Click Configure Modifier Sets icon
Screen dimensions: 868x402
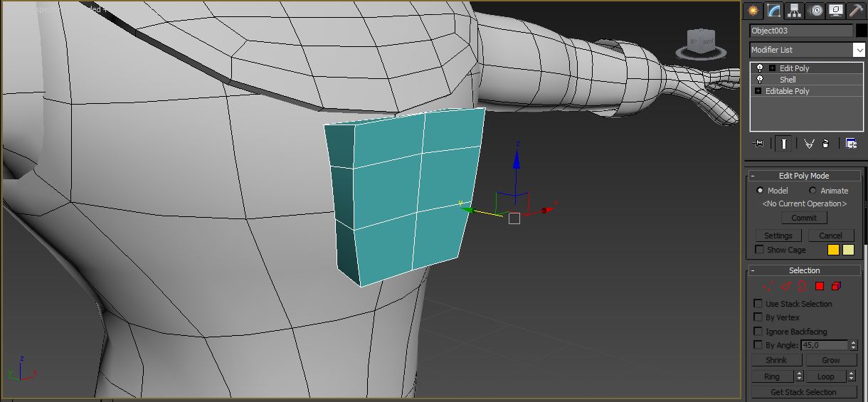click(851, 144)
